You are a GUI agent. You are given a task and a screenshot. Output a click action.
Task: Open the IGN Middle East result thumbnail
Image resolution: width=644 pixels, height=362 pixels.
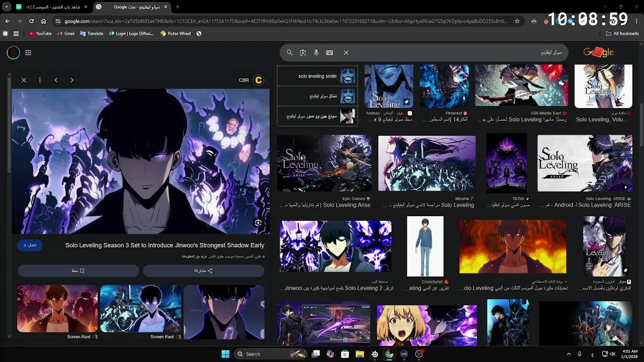click(x=521, y=85)
